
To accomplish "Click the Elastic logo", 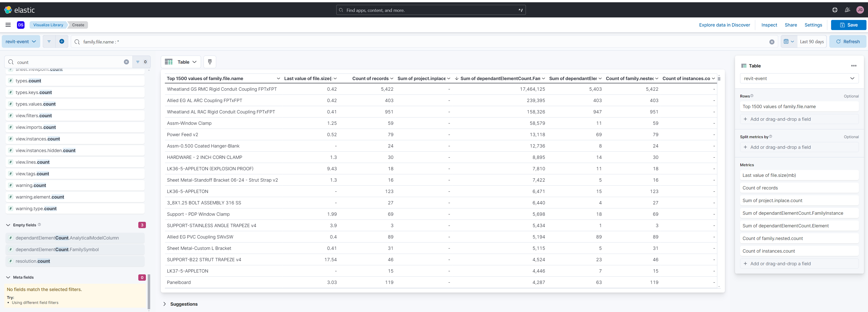I will click(19, 10).
